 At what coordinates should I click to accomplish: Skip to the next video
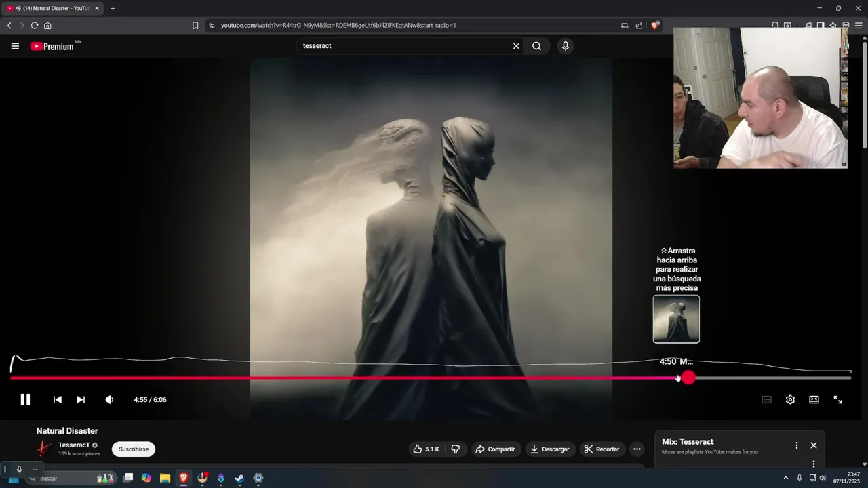click(x=81, y=400)
